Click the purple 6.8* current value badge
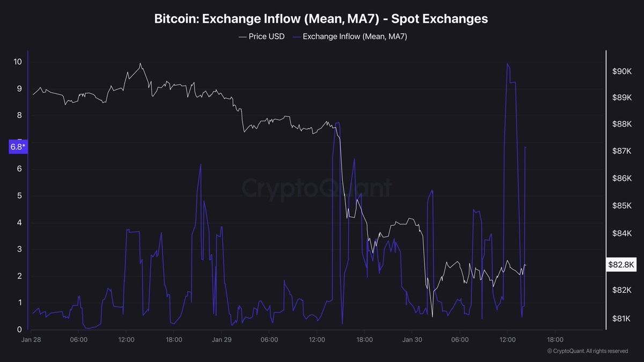This screenshot has height=362, width=644. (18, 146)
